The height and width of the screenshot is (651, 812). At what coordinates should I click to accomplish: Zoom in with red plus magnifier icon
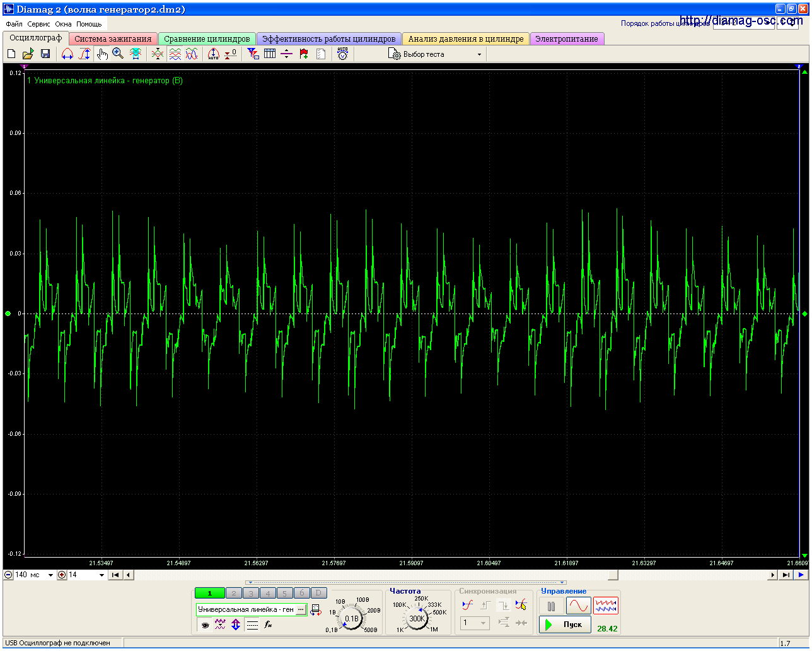click(62, 575)
